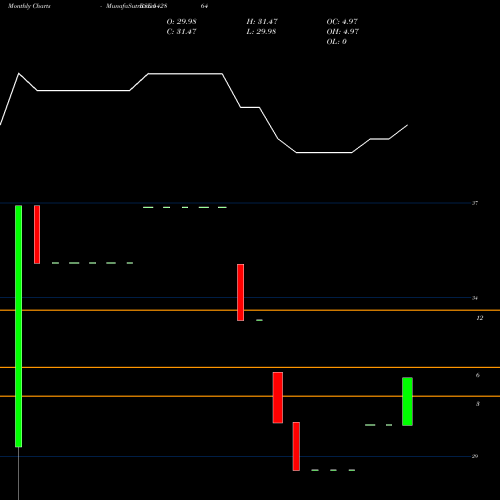
Task: Select the red candle crossing the lowest orange line
Action: pyautogui.click(x=278, y=398)
